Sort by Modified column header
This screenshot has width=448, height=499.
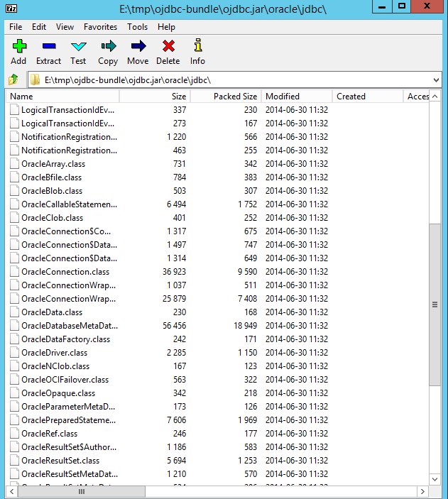pyautogui.click(x=297, y=96)
